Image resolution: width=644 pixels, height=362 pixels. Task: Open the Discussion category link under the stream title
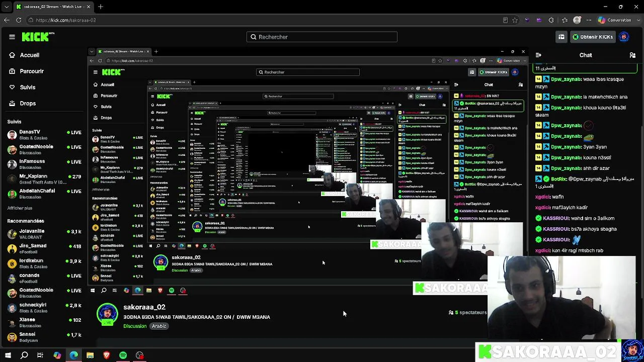[135, 326]
